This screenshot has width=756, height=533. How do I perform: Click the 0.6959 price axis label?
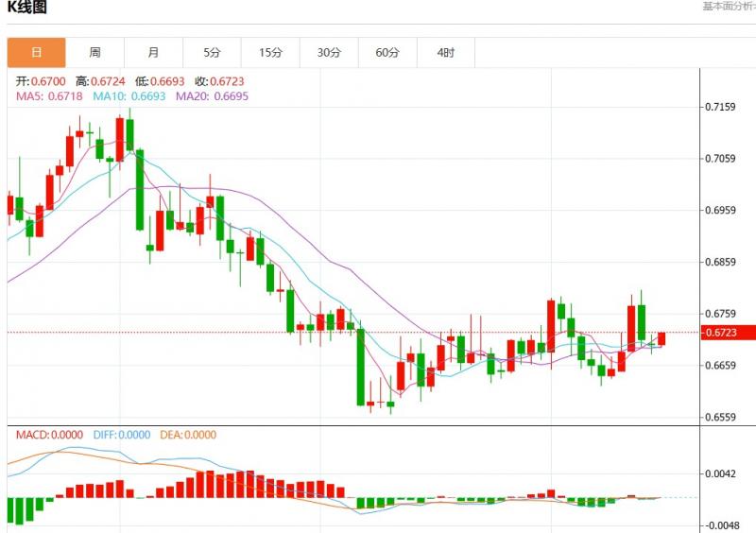click(x=720, y=210)
